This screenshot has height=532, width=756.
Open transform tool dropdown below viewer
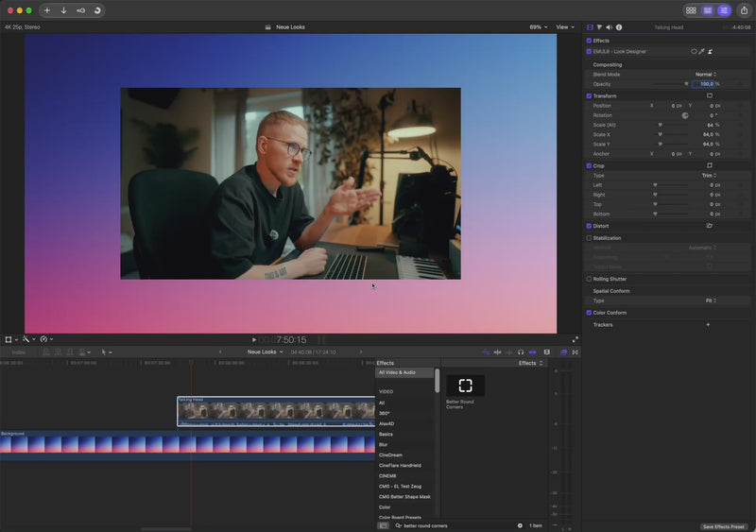coord(11,339)
